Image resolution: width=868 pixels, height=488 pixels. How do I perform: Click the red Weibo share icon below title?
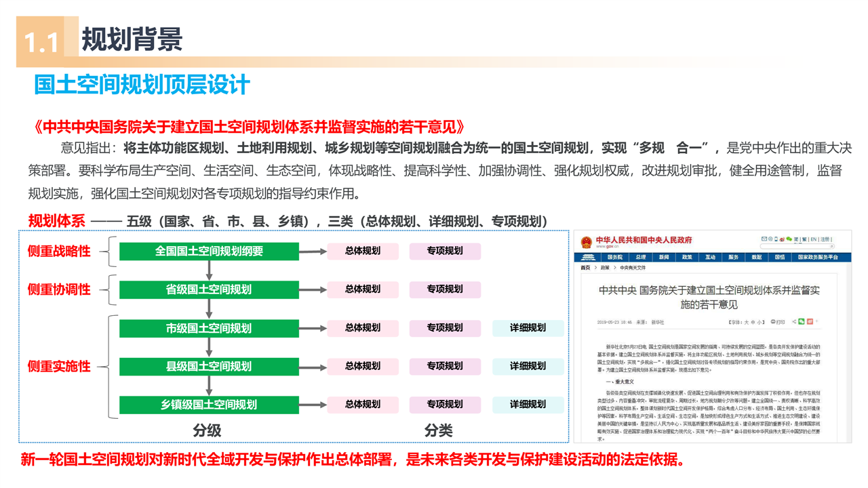click(x=810, y=321)
